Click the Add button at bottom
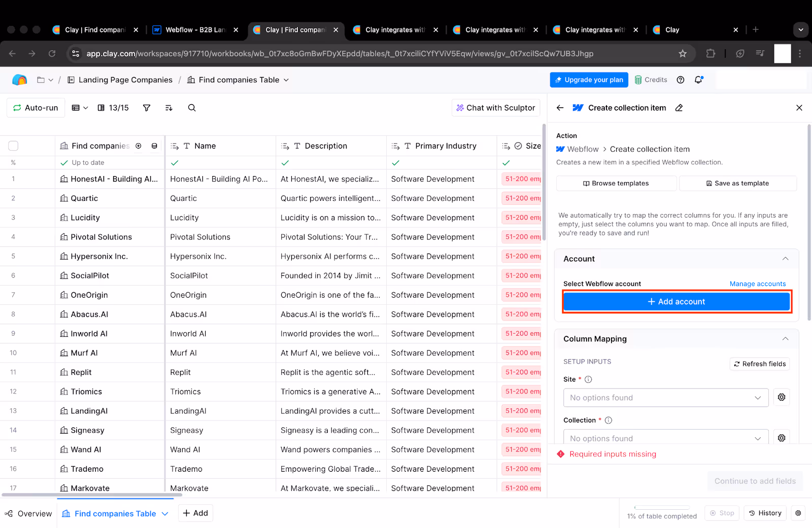This screenshot has height=528, width=812. coord(195,513)
